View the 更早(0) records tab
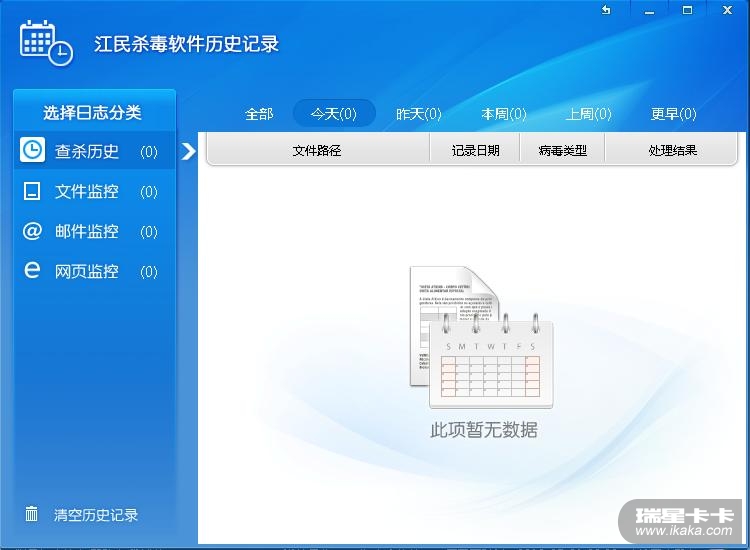This screenshot has width=750, height=550. [673, 114]
